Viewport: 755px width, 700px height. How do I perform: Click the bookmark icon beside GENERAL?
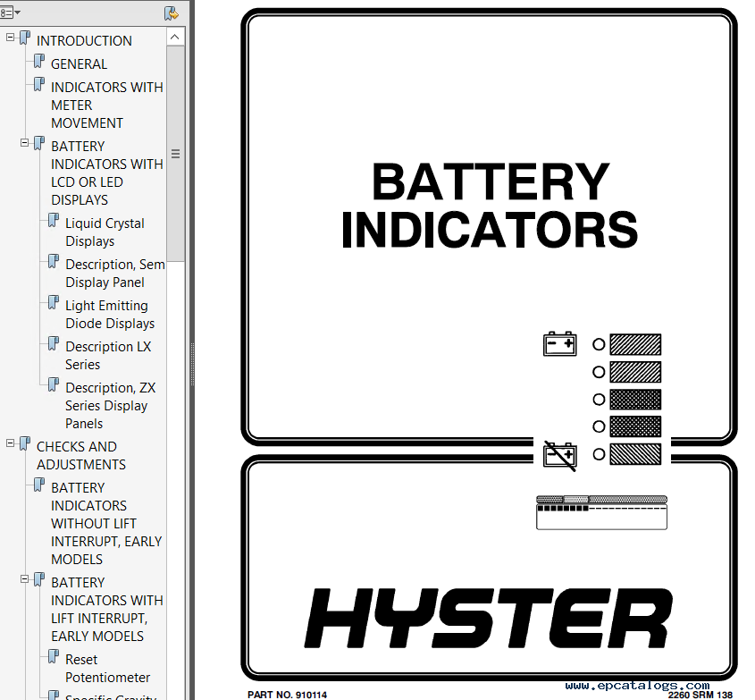39,61
